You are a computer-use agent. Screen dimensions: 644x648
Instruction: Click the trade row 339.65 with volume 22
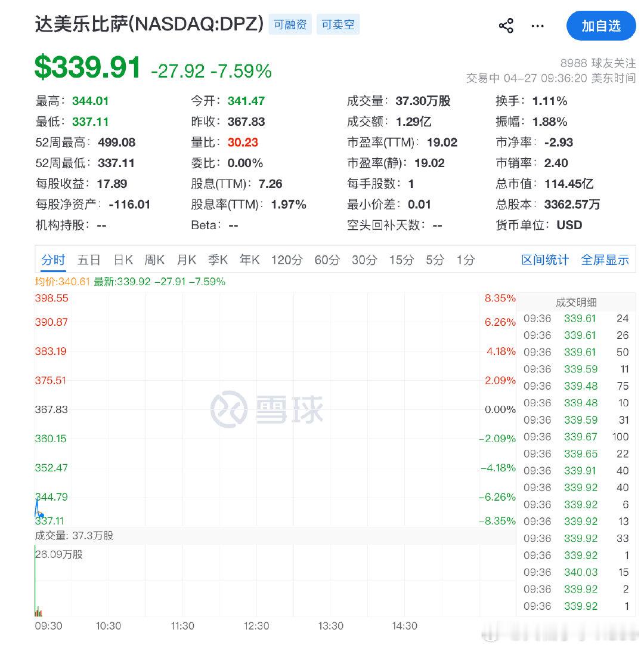click(576, 453)
